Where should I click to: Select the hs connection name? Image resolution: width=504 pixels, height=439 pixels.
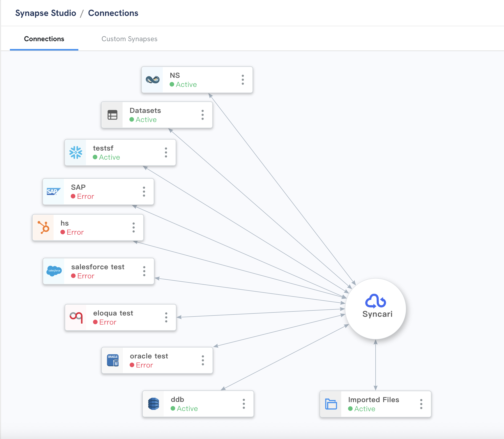(x=64, y=223)
